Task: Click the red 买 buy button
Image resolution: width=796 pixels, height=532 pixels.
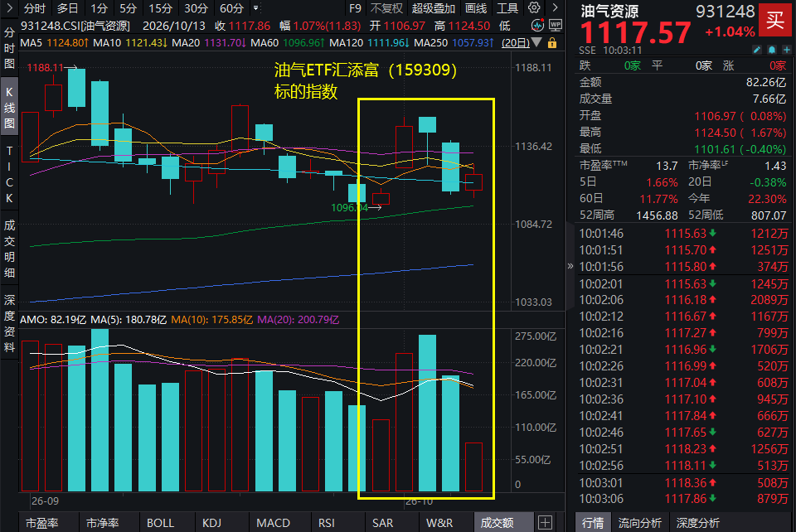Action: (775, 20)
